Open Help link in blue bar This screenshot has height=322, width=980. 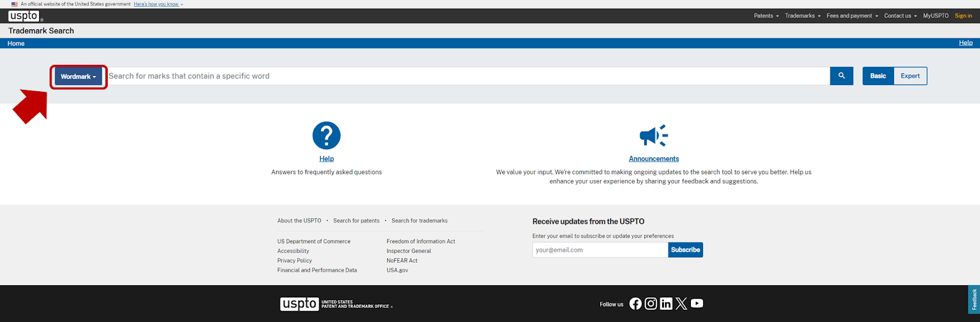pos(966,43)
